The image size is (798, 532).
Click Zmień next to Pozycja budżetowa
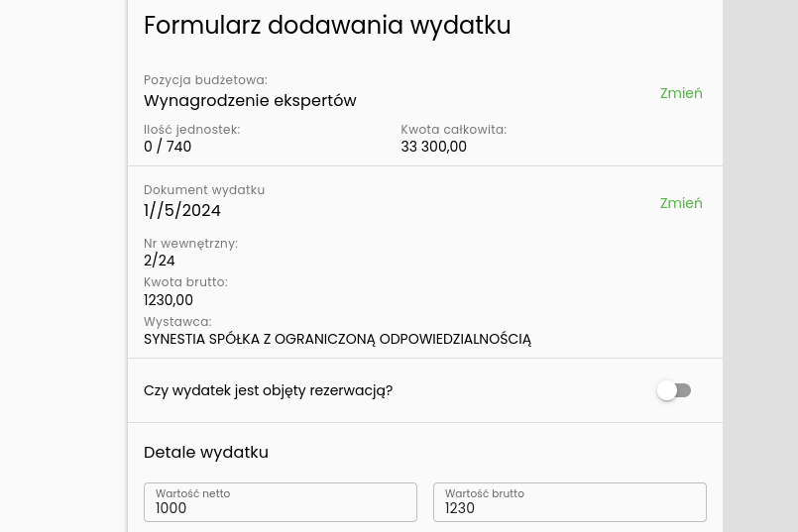click(681, 93)
